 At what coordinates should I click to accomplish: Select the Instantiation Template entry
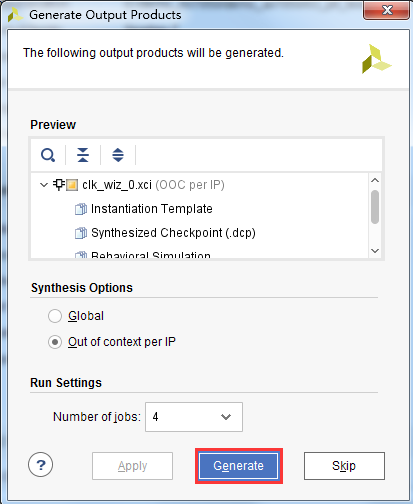pos(152,209)
